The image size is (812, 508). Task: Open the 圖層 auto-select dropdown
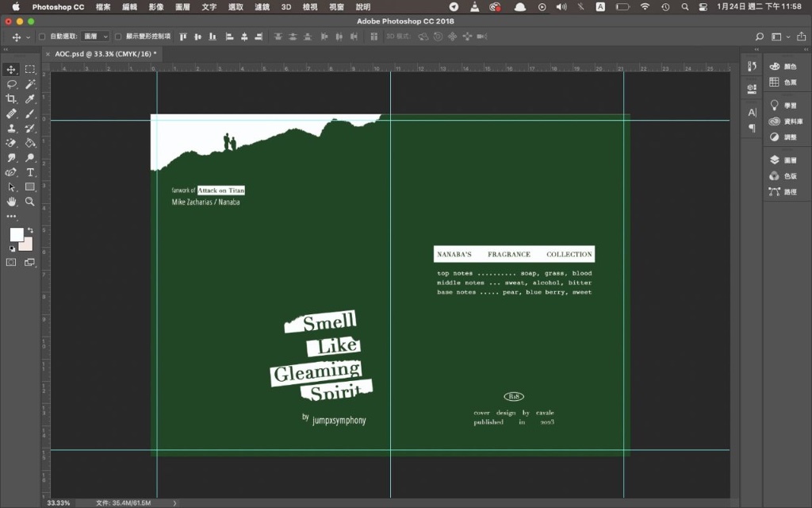[96, 37]
